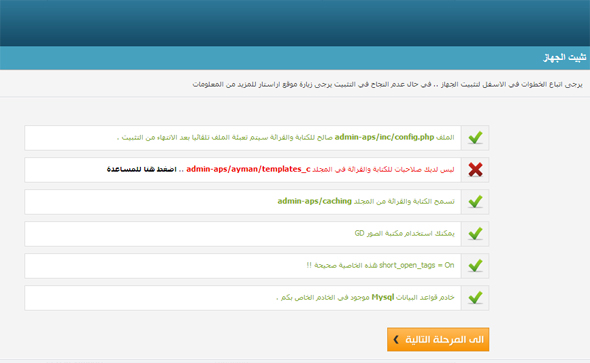Image resolution: width=590 pixels, height=363 pixels.
Task: Click the تثبيت الجهاز page heading
Action: (x=565, y=58)
